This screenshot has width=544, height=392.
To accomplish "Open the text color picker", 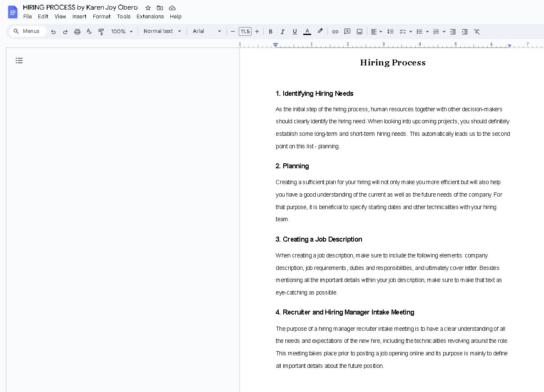I will [x=307, y=32].
